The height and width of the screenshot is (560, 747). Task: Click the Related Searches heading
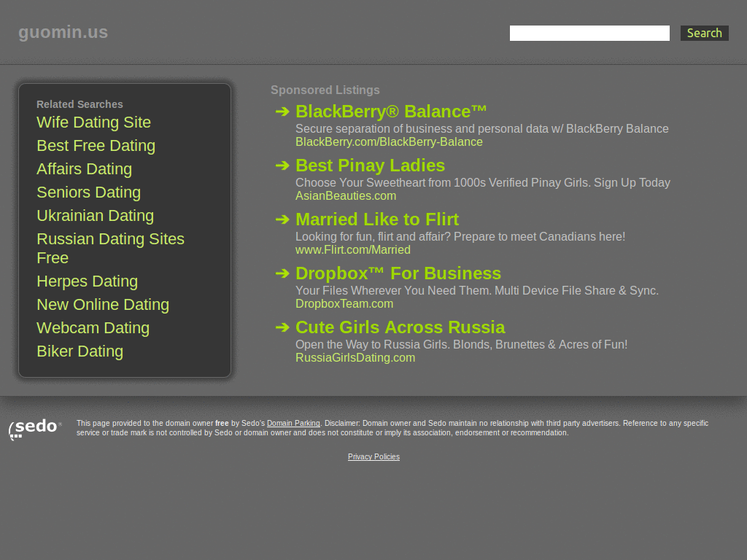coord(80,104)
